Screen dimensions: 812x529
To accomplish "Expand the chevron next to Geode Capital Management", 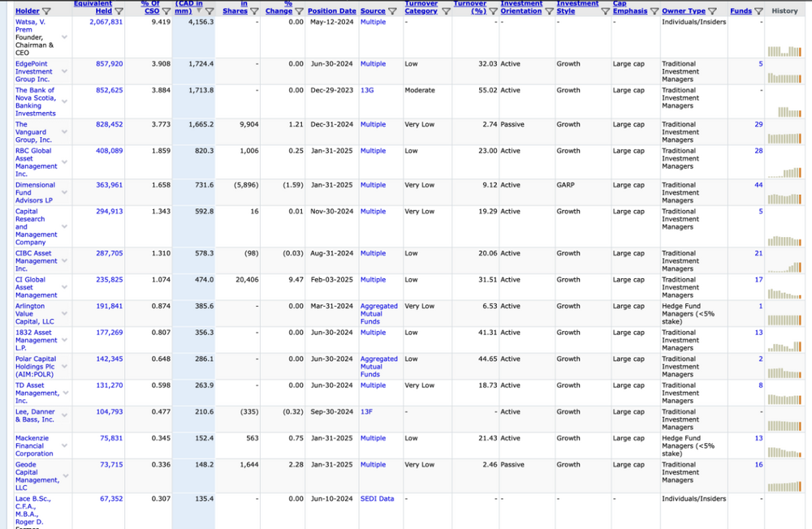I will (x=65, y=476).
